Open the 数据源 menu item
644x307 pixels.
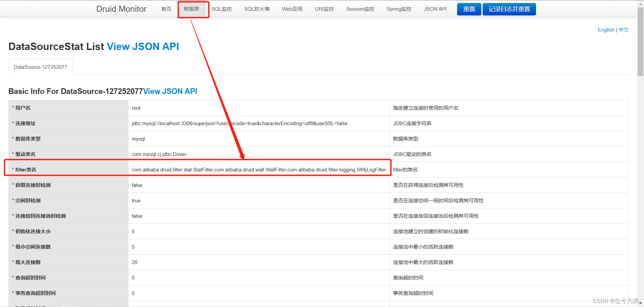click(x=192, y=9)
